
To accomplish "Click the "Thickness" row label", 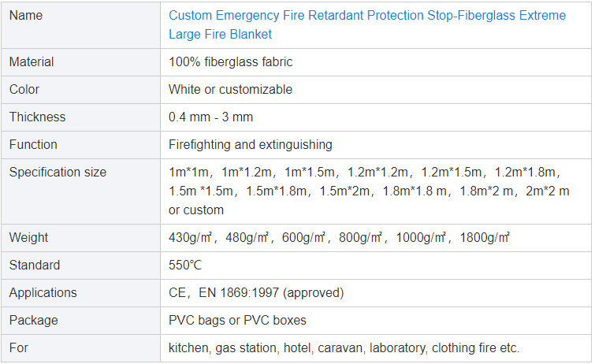I will [37, 117].
